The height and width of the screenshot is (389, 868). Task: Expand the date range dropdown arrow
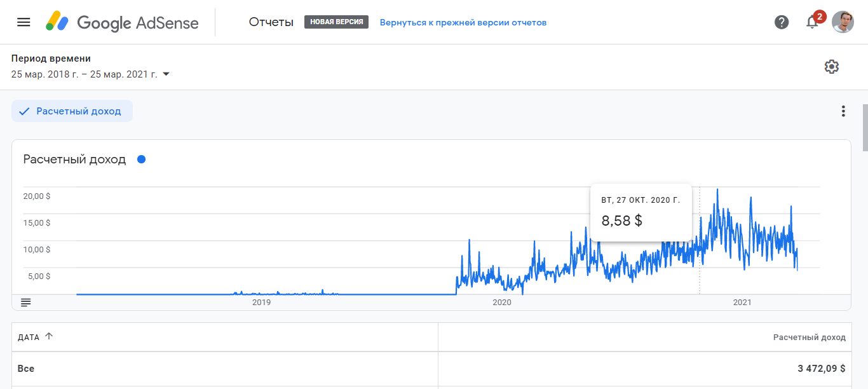(166, 74)
